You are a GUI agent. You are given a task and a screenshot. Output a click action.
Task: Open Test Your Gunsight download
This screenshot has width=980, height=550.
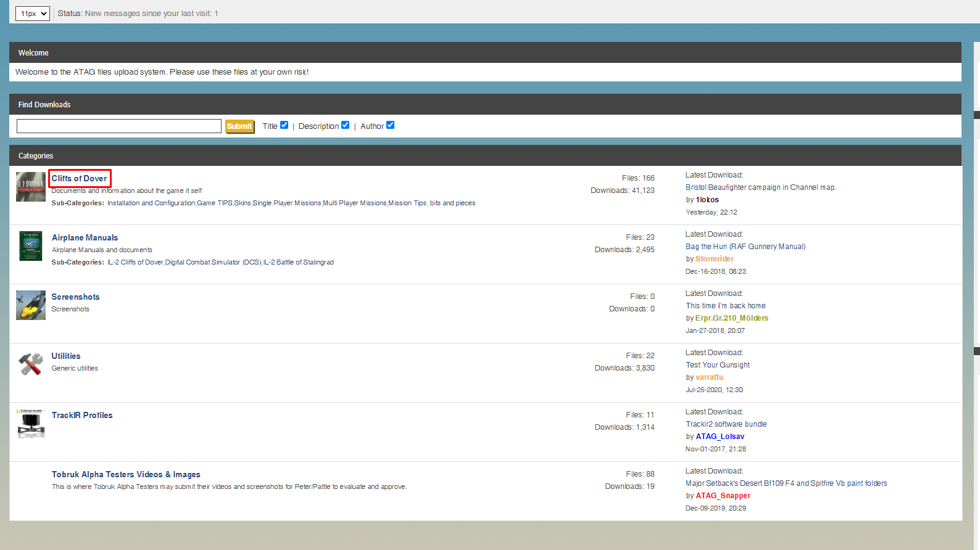(718, 365)
